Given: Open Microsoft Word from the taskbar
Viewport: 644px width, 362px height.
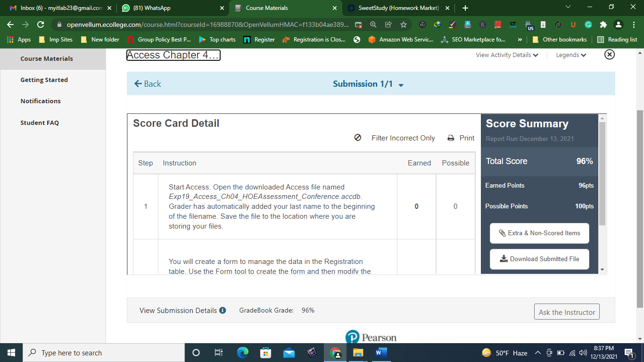Looking at the screenshot, I should coord(381,353).
